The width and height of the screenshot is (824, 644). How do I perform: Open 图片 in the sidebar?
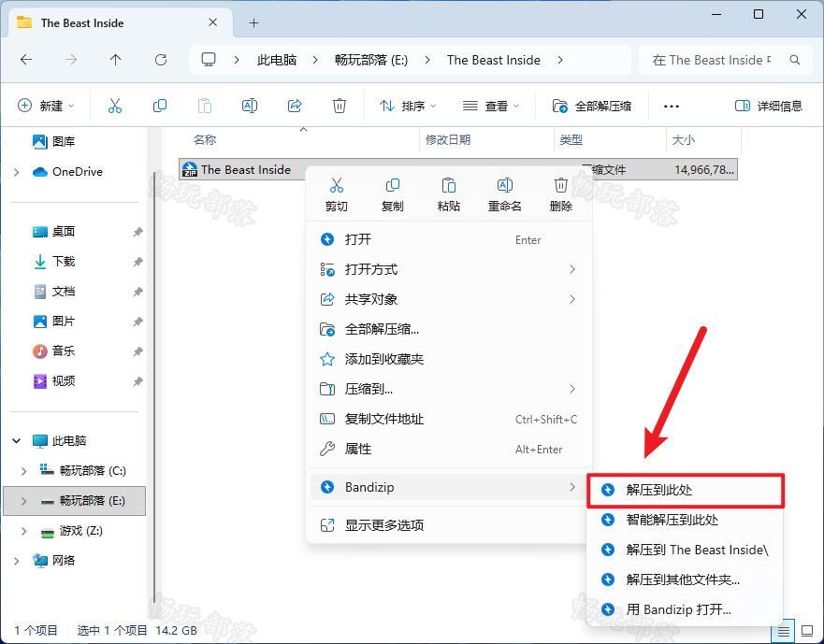53,322
